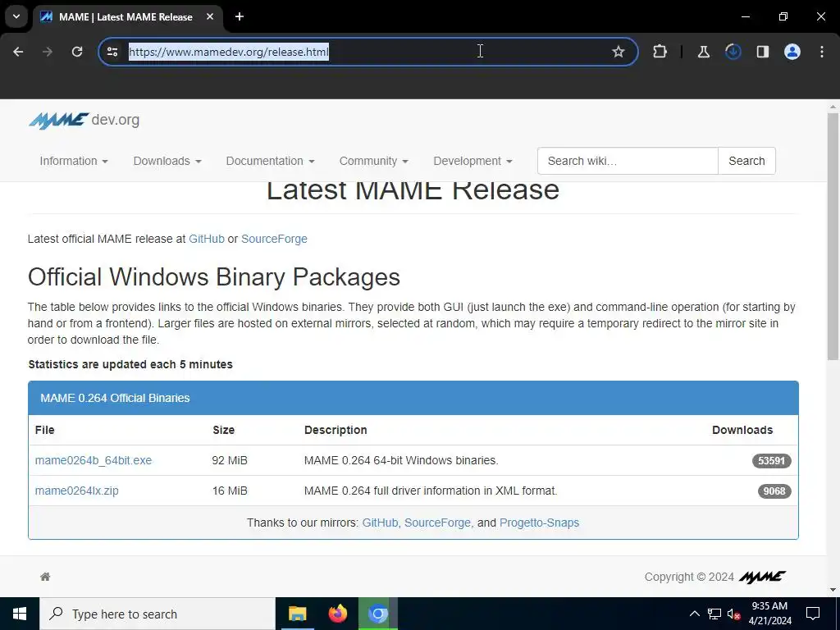Click the 16 MiB size cell
The width and height of the screenshot is (840, 630).
pos(230,491)
